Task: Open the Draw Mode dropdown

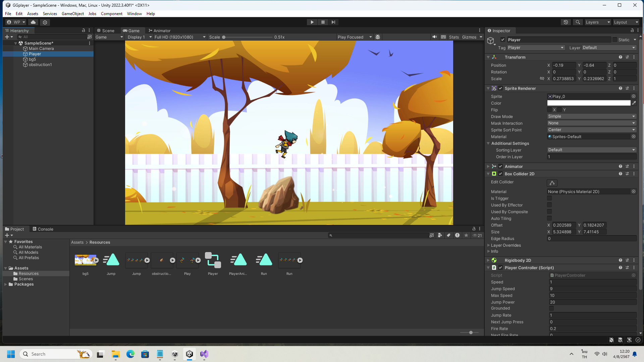Action: click(591, 116)
